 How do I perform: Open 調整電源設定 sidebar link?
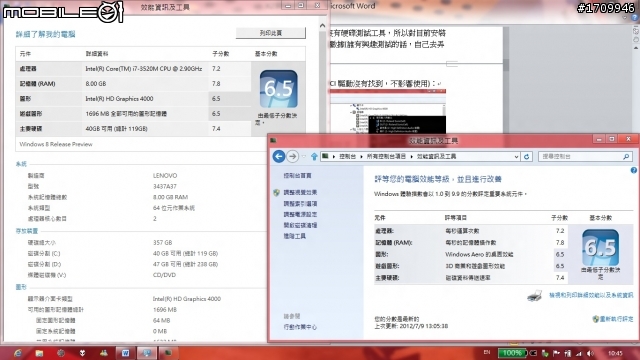[x=300, y=214]
